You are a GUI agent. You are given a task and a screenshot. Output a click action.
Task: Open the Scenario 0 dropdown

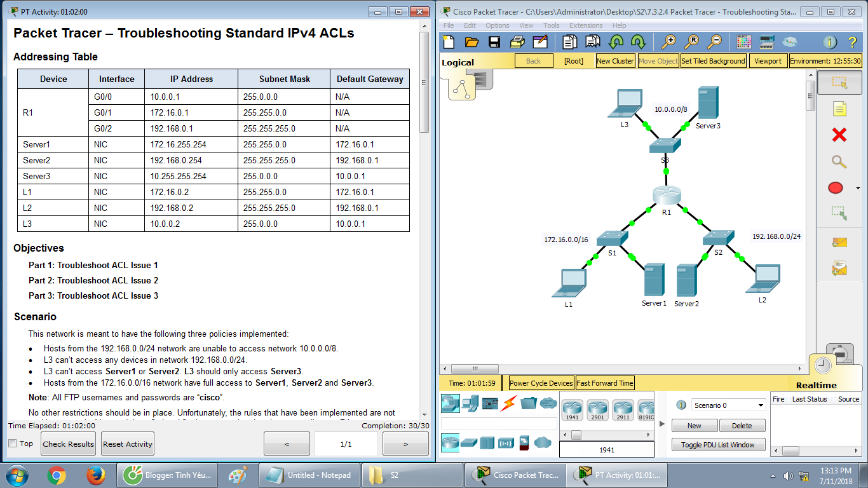click(729, 405)
